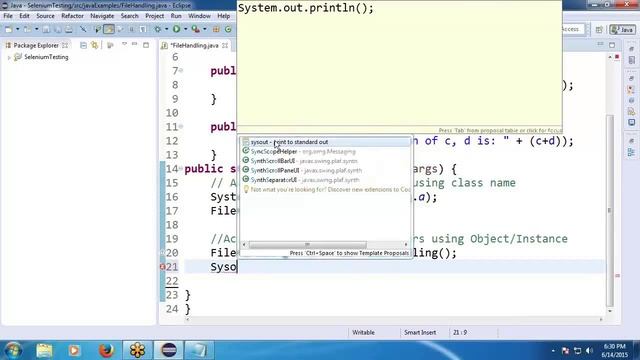
Task: Select the Package Explorer tab
Action: [36, 45]
